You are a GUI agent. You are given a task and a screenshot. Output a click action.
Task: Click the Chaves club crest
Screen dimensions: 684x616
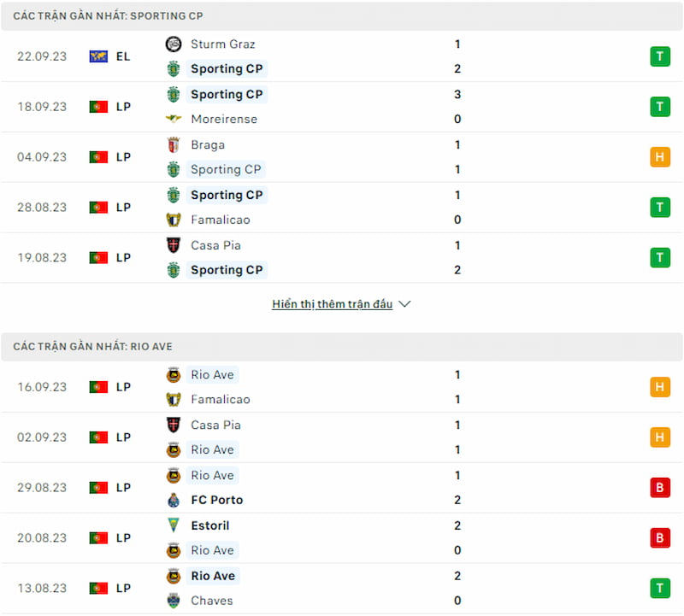tap(174, 601)
